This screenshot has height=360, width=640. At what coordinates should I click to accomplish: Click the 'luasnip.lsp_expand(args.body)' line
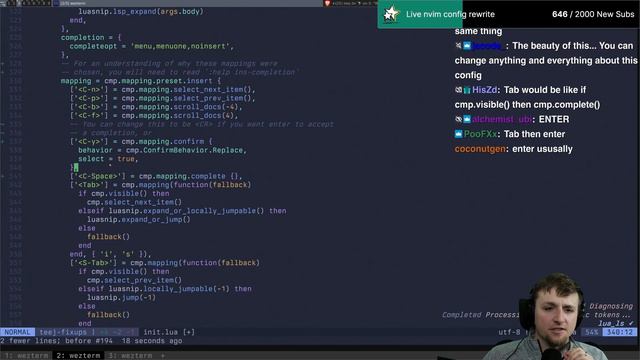[140, 11]
